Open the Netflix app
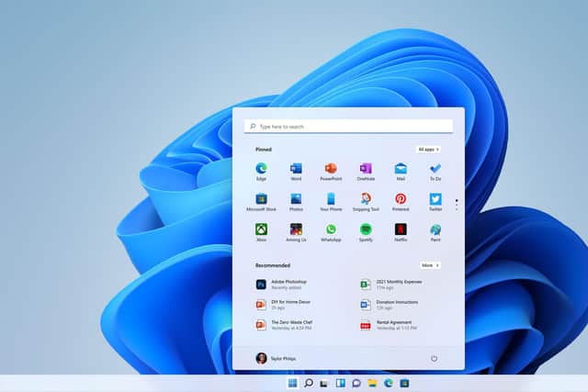The height and width of the screenshot is (392, 588). (x=401, y=232)
